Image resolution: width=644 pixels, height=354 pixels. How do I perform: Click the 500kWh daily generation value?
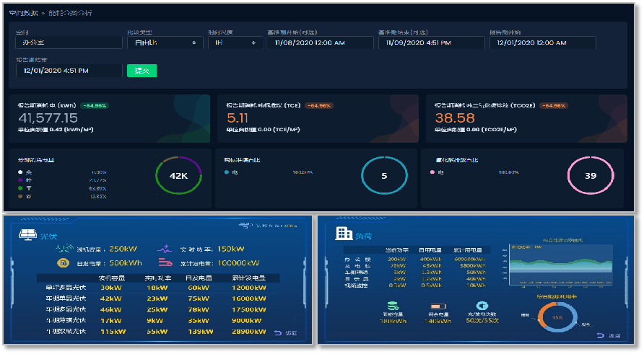tap(126, 263)
